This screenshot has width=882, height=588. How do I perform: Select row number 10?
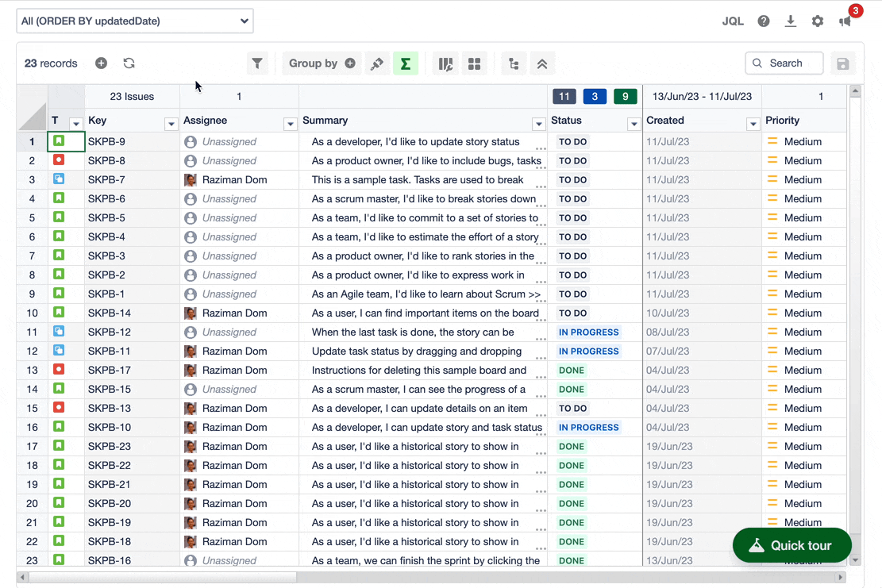[x=32, y=313]
